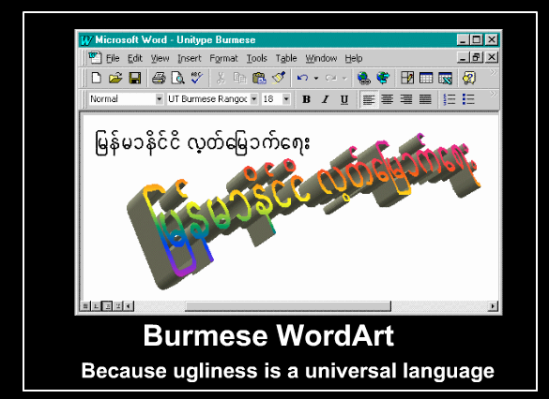Image resolution: width=549 pixels, height=399 pixels.
Task: Minimize the document window
Action: (463, 57)
